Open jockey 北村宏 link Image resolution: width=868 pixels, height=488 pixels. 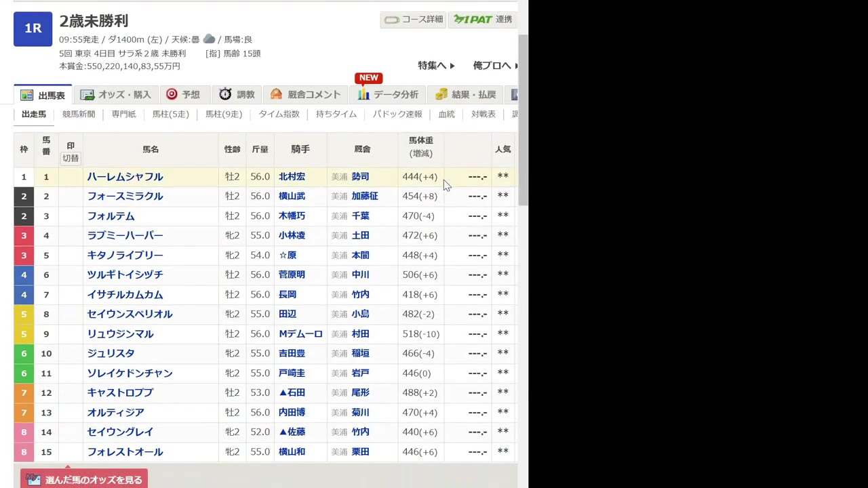pyautogui.click(x=292, y=176)
